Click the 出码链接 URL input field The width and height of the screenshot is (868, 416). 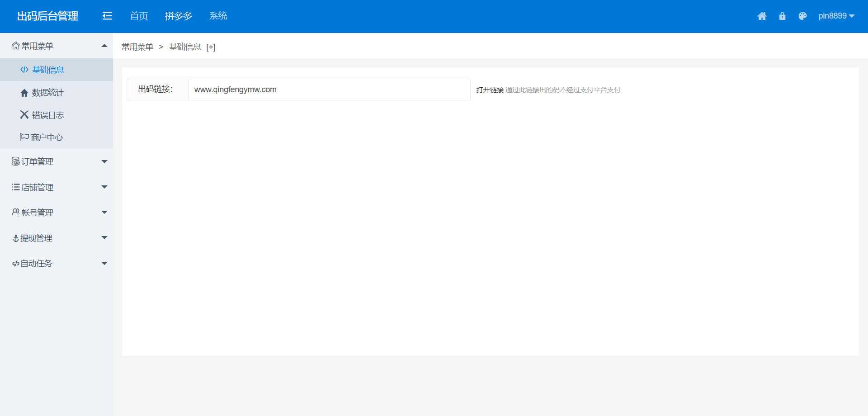(329, 90)
